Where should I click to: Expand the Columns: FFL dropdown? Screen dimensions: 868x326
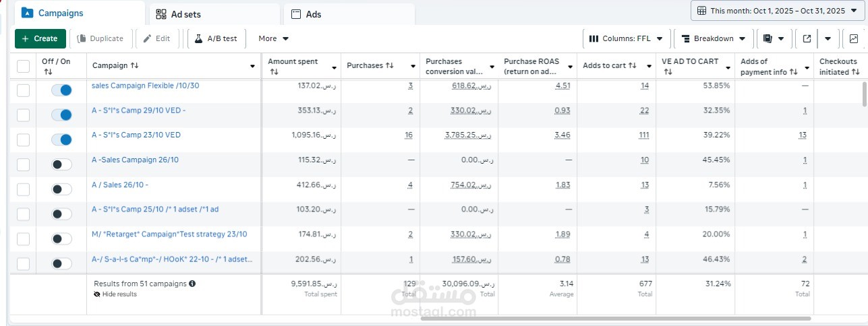(x=627, y=38)
